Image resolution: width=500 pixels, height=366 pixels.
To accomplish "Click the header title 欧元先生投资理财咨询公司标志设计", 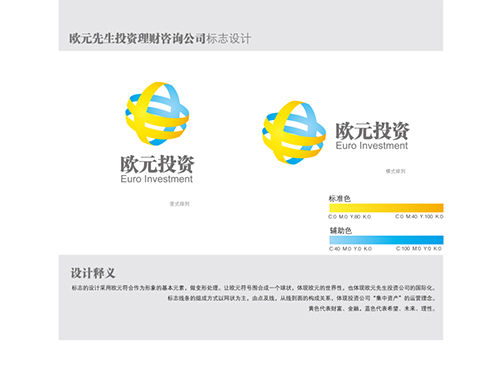I will tap(160, 39).
